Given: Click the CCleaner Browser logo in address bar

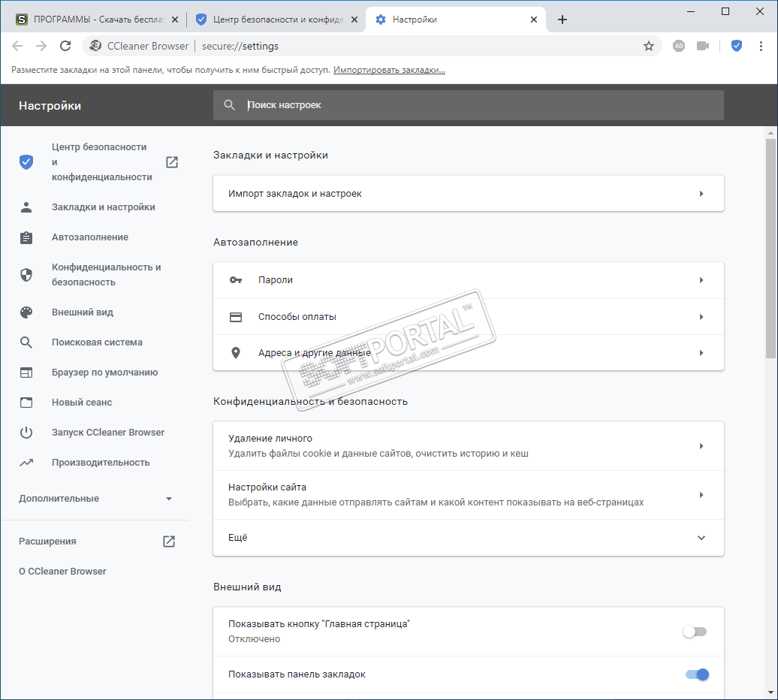Looking at the screenshot, I should [95, 46].
